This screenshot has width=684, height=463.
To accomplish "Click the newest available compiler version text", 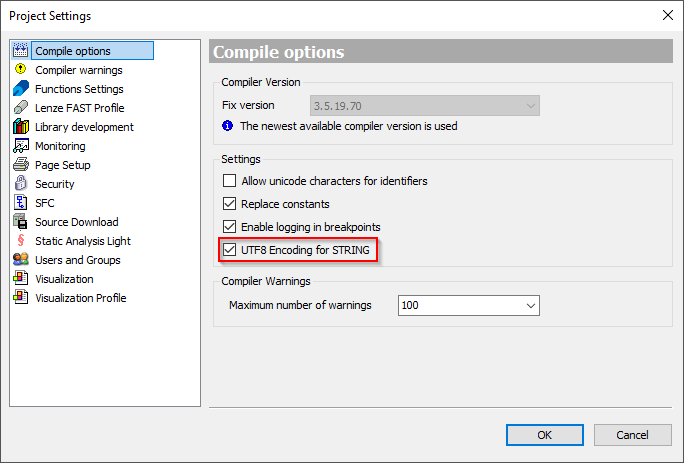I will click(x=349, y=126).
